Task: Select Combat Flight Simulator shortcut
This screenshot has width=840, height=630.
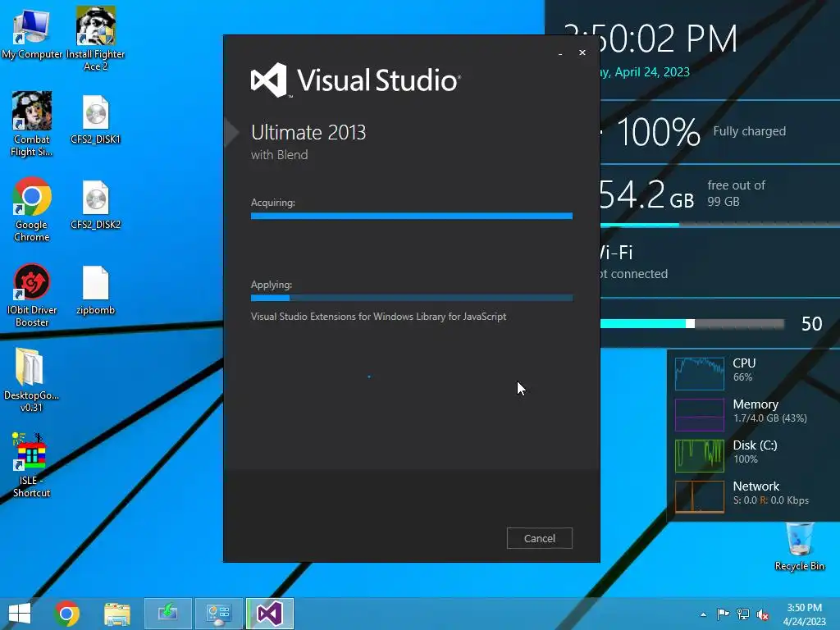Action: (x=32, y=125)
